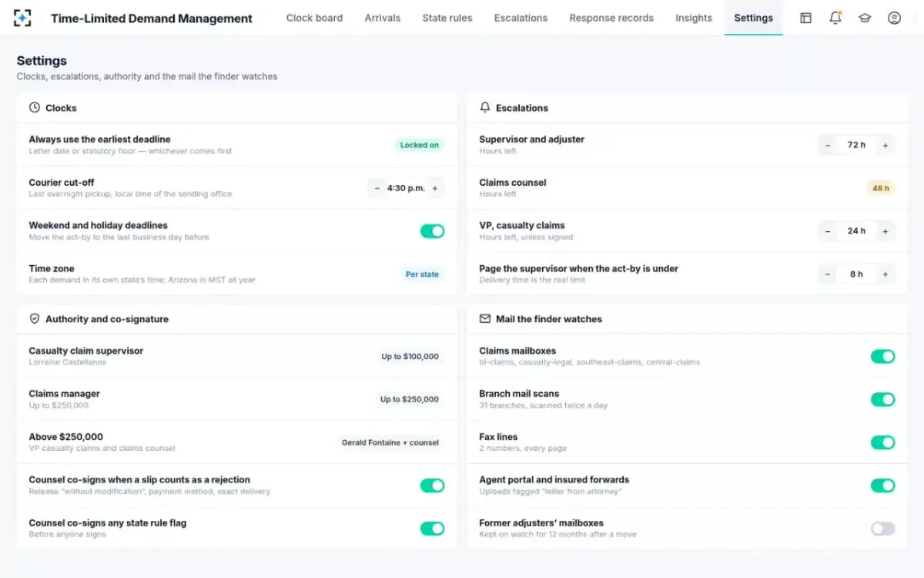Toggle Weekend and holiday deadlines
Screen dimensions: 924x578
click(432, 231)
